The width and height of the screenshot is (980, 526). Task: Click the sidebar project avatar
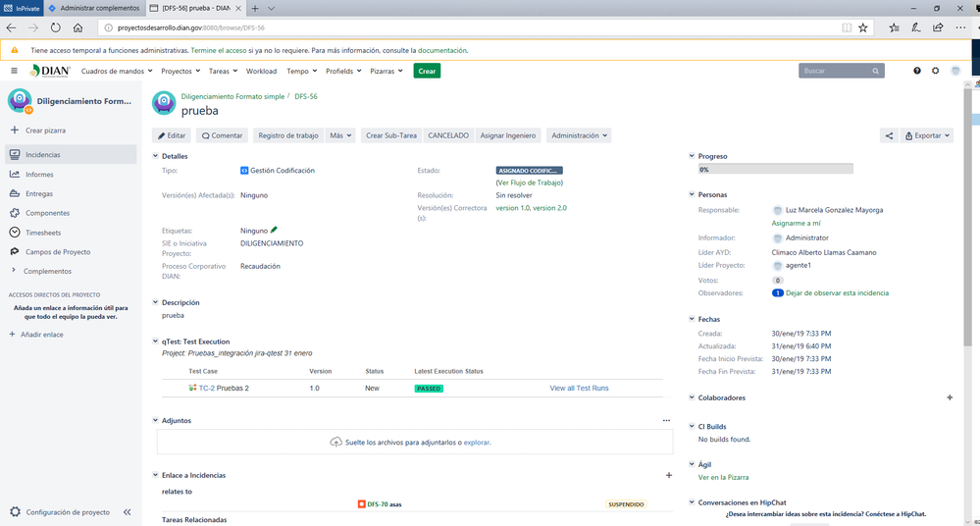click(x=20, y=101)
